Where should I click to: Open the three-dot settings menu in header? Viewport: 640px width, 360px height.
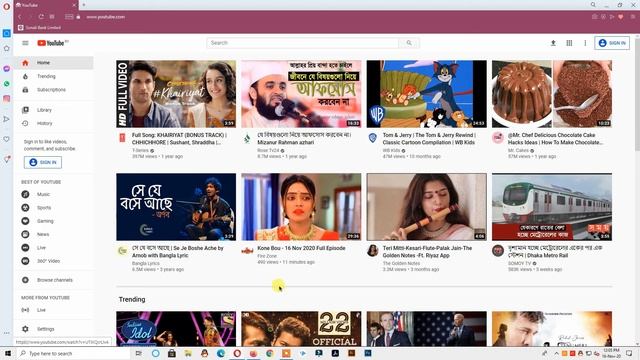(585, 43)
